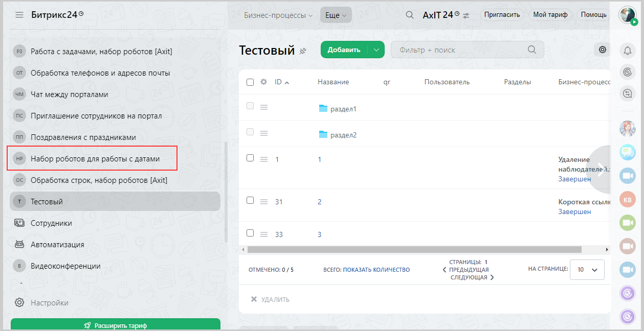Viewport: 644px width, 331px height.
Task: Select the Тестовый sidebar item
Action: point(115,202)
